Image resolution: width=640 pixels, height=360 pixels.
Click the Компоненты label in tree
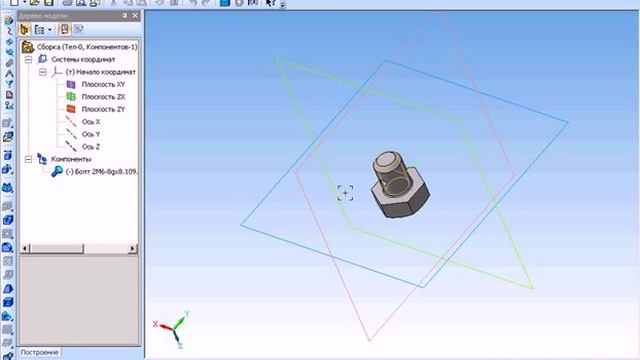coord(71,159)
